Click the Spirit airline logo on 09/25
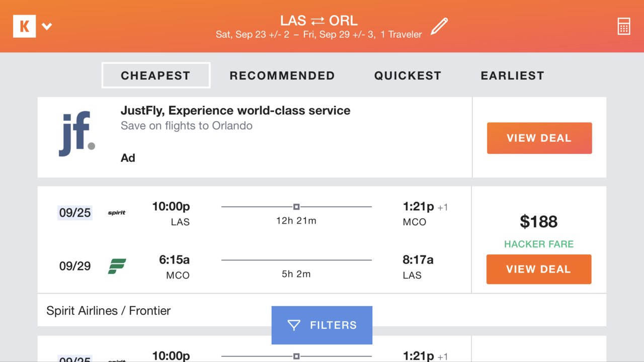Image resolution: width=644 pixels, height=362 pixels. click(x=117, y=213)
